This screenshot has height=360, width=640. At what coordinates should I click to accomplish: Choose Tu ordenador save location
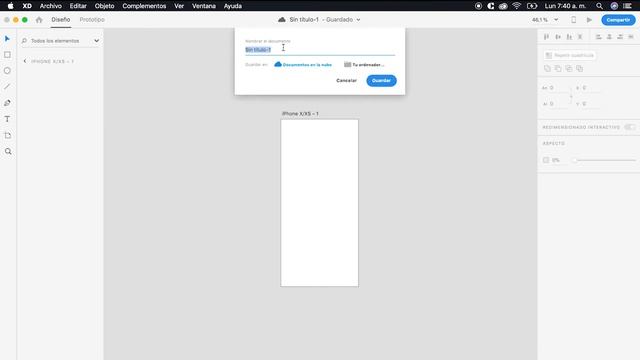click(364, 64)
